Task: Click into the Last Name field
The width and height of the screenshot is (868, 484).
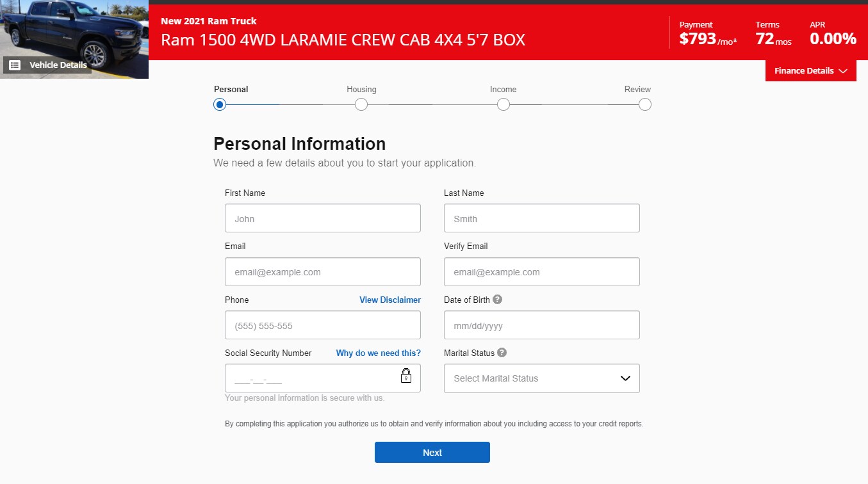Action: (542, 218)
